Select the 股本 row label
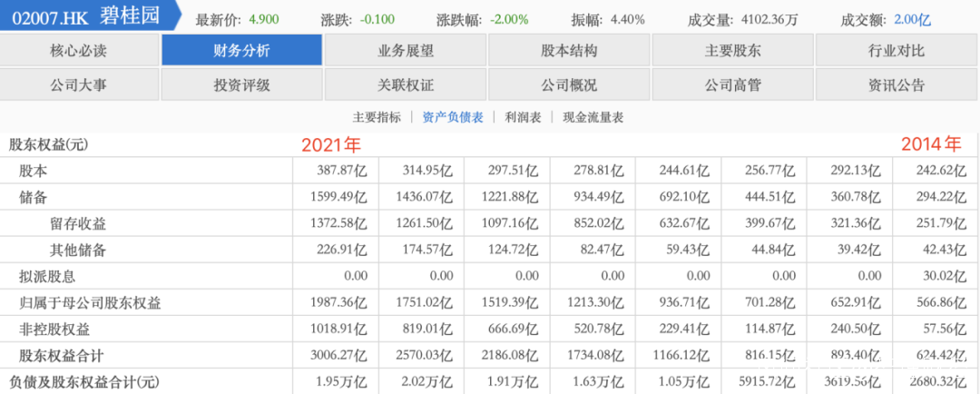The image size is (980, 394). click(x=34, y=170)
